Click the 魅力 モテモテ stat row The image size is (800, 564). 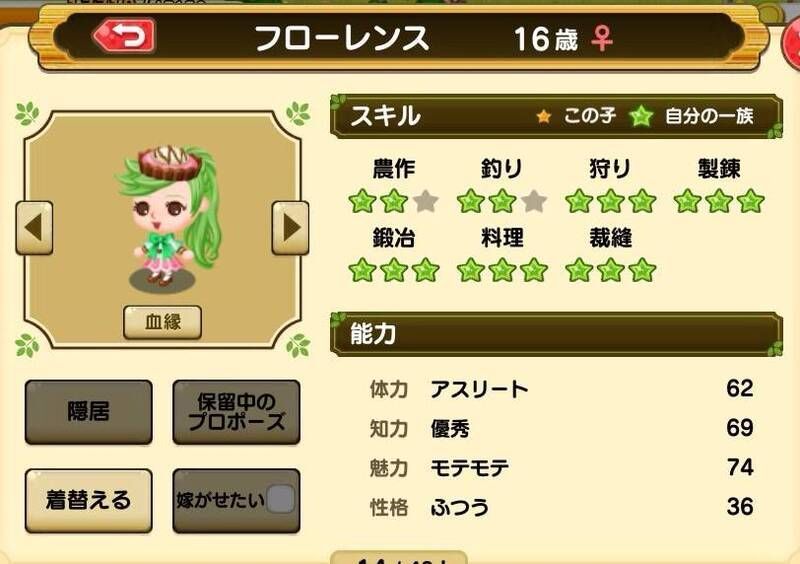561,468
